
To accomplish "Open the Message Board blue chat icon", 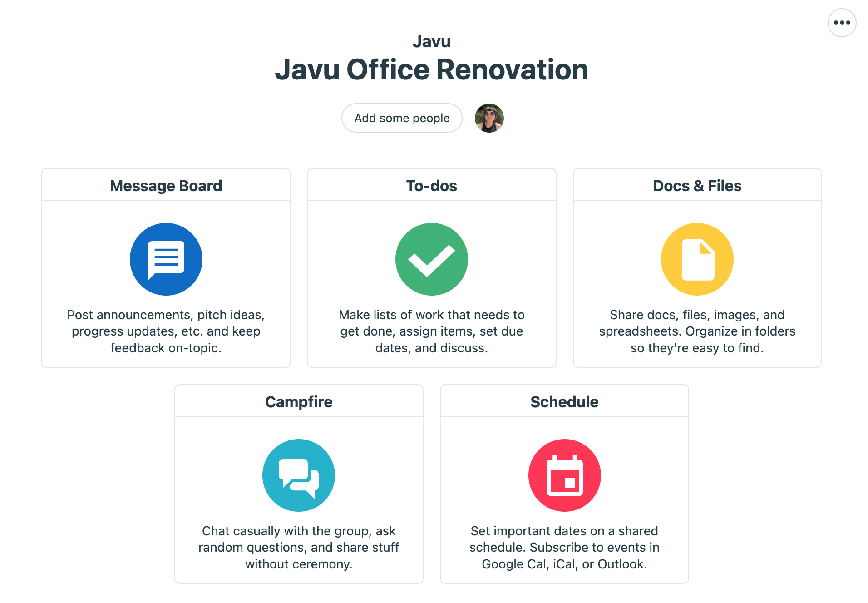I will [x=166, y=259].
